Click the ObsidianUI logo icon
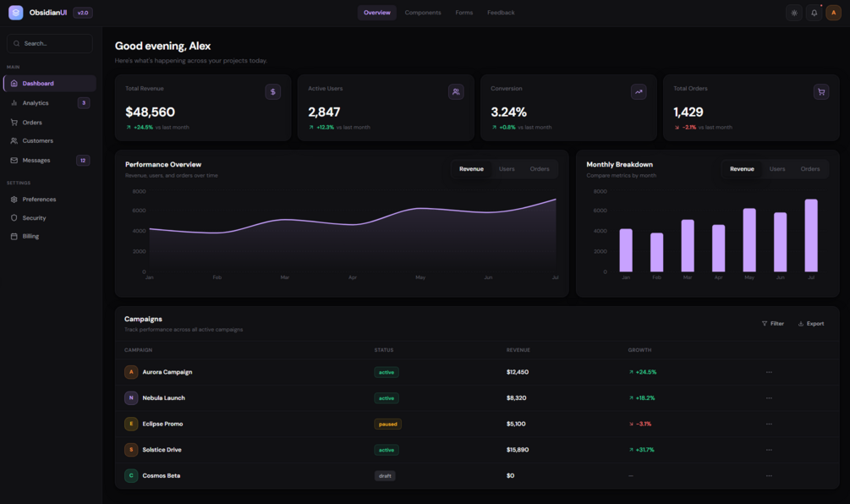 [x=16, y=13]
